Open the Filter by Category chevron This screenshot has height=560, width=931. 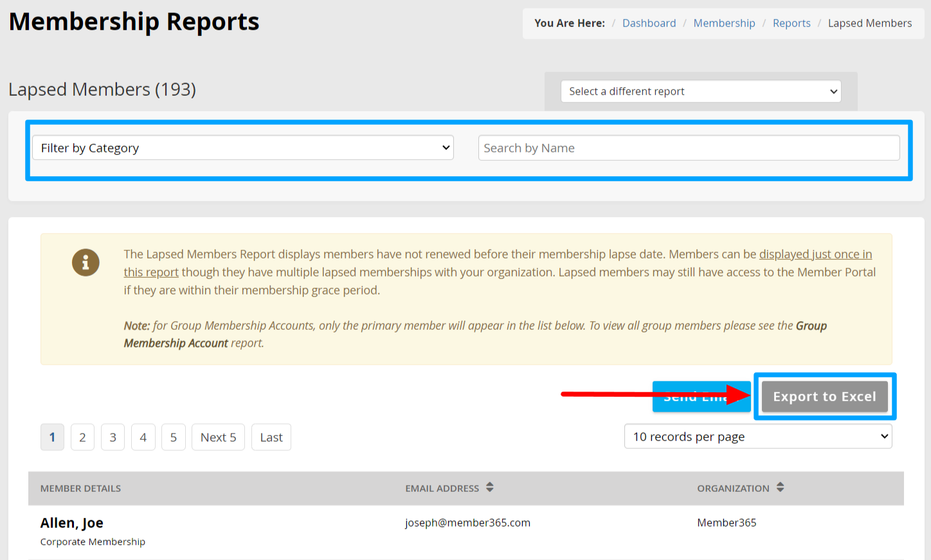click(446, 147)
